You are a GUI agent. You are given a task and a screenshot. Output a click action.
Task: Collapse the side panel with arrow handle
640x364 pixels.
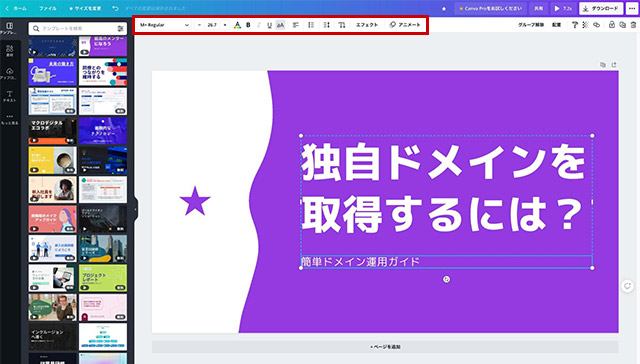[x=135, y=209]
